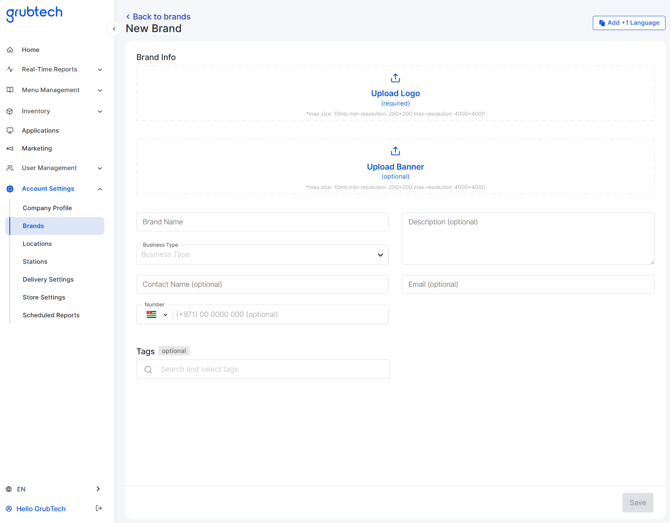Click the grubtech logo
670x523 pixels.
[x=34, y=13]
